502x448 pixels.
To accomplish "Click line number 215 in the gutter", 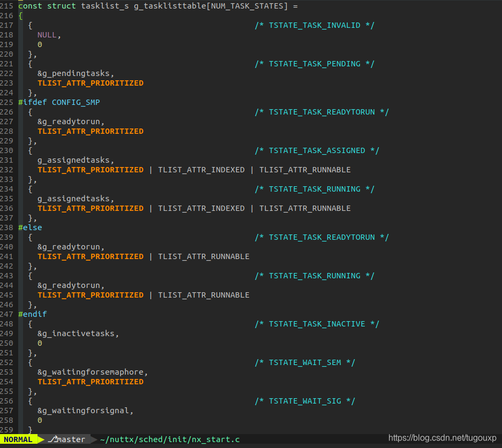I will [x=7, y=6].
